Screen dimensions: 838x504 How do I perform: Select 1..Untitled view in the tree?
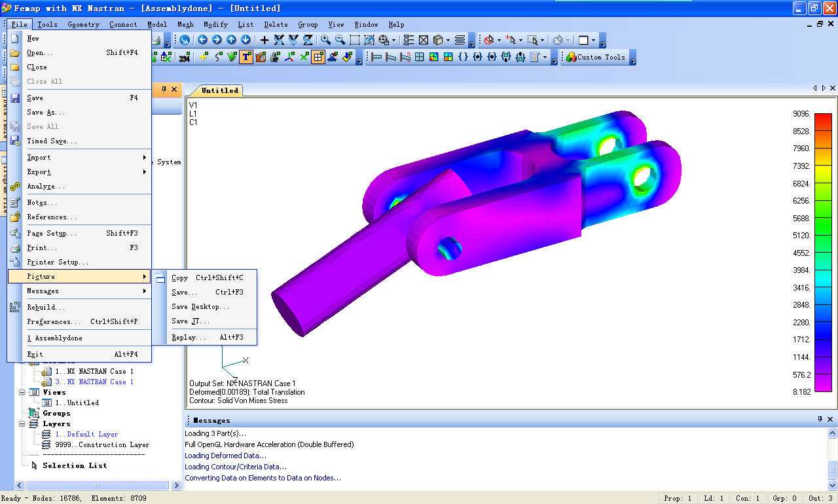pos(77,403)
